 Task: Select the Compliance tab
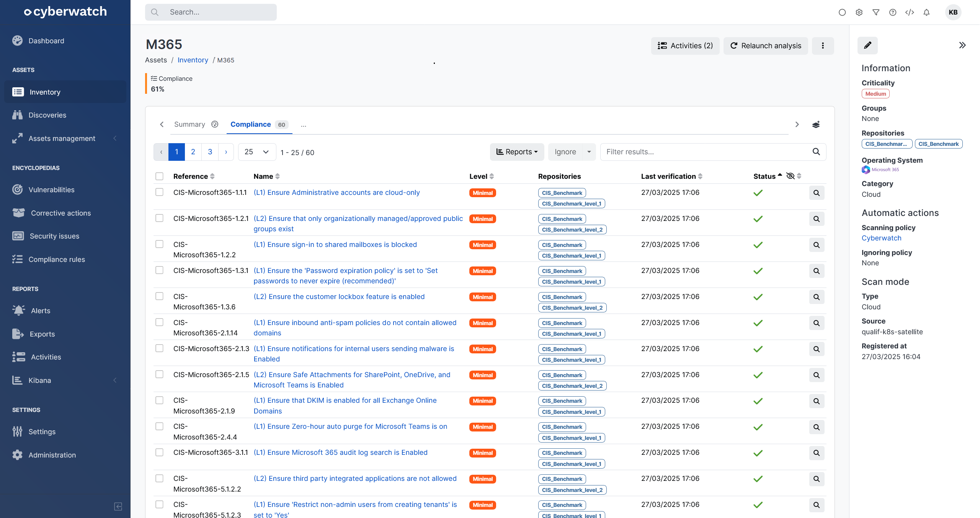click(259, 124)
